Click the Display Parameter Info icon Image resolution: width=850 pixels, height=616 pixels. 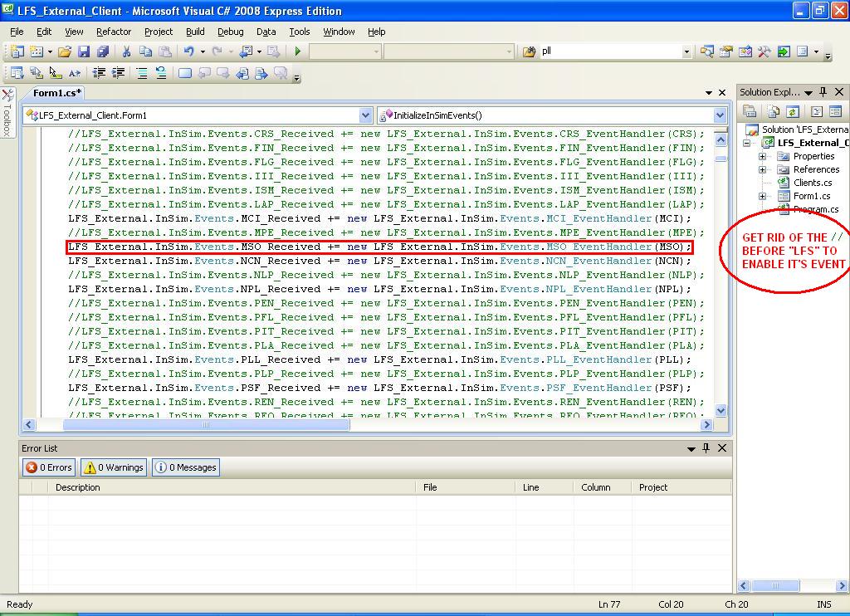click(x=37, y=73)
